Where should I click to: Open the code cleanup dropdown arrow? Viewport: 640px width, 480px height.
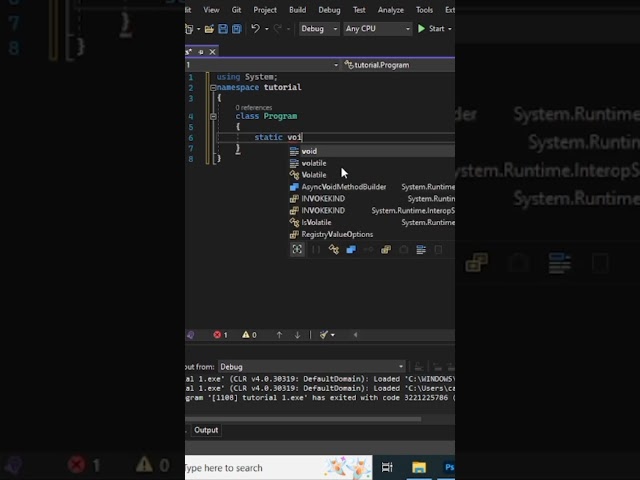pyautogui.click(x=333, y=335)
